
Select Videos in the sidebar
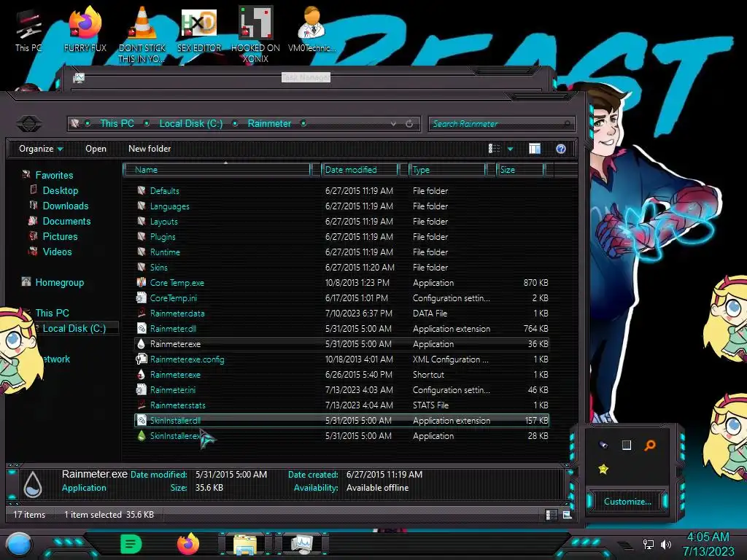(x=57, y=252)
